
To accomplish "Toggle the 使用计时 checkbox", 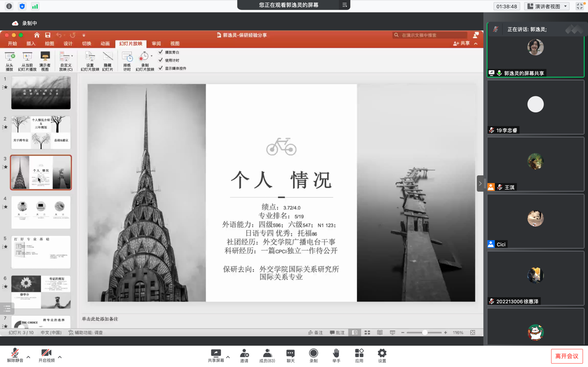I will [x=161, y=60].
